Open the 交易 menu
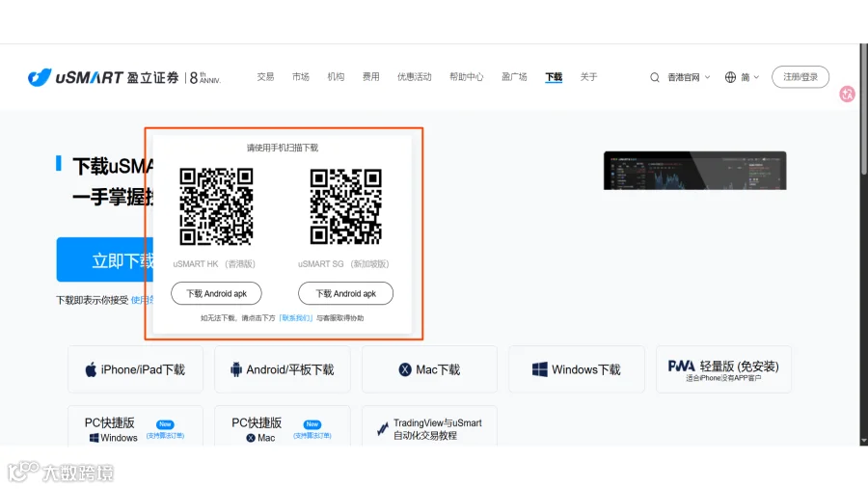This screenshot has height=489, width=868. tap(266, 77)
